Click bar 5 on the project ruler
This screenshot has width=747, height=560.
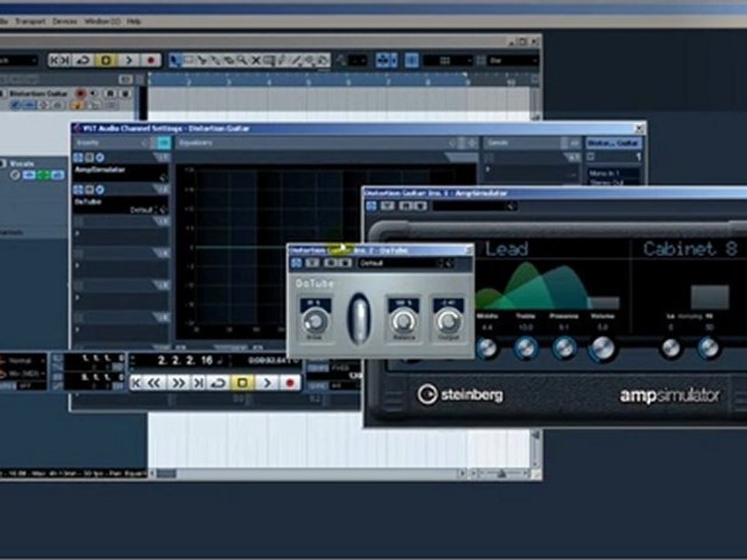tap(308, 82)
